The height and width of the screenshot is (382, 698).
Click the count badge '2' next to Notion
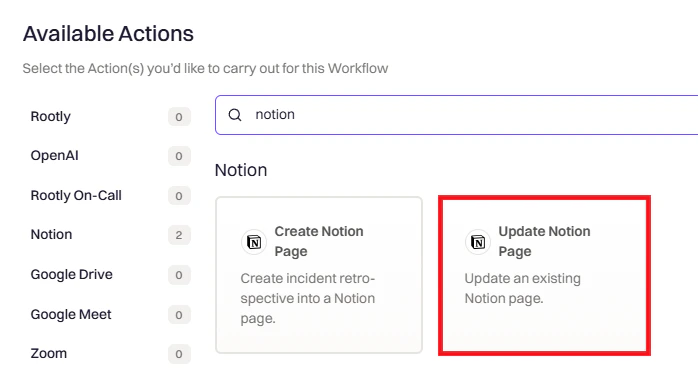pyautogui.click(x=179, y=235)
